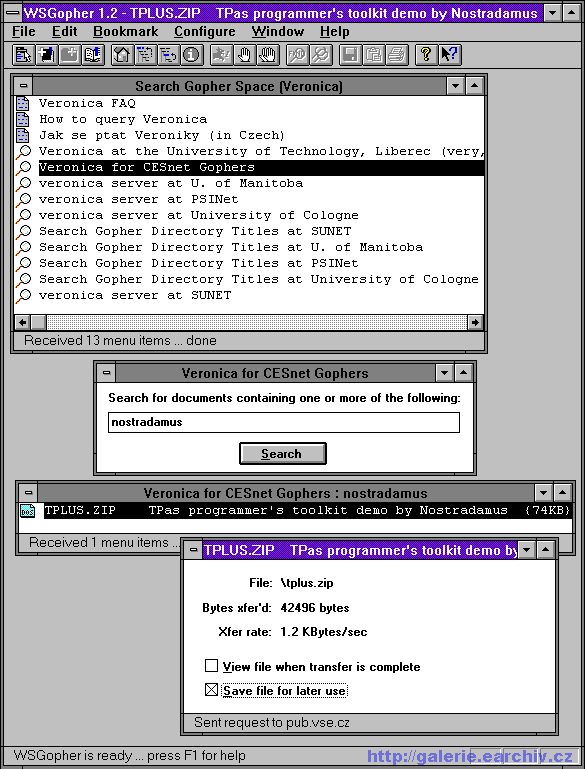The width and height of the screenshot is (585, 769).
Task: Click the '\tplus.zip' file name value
Action: 307,583
